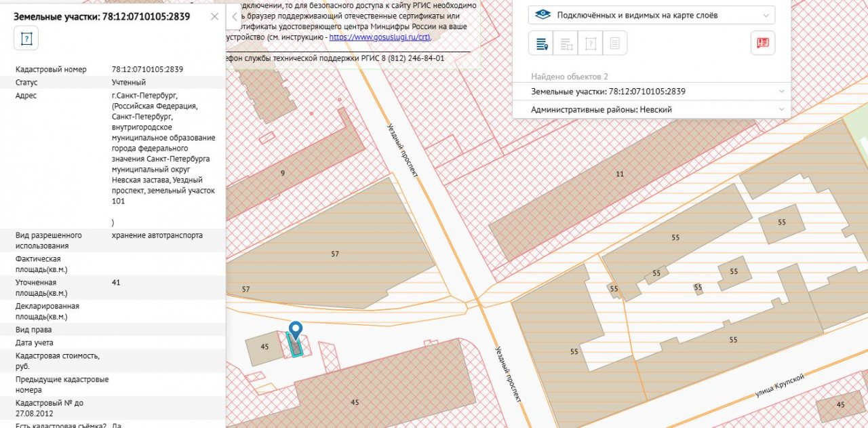
Task: Click the улица Крупской street label
Action: [x=778, y=386]
